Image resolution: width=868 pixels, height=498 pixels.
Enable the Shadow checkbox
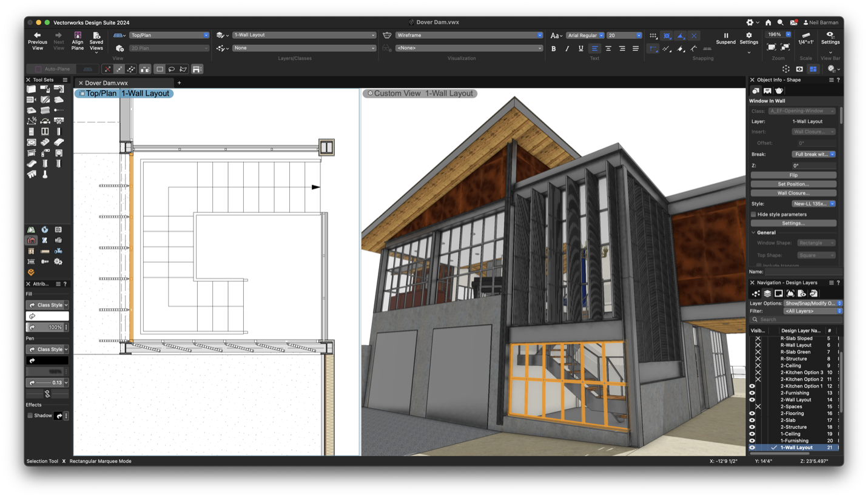(x=30, y=416)
